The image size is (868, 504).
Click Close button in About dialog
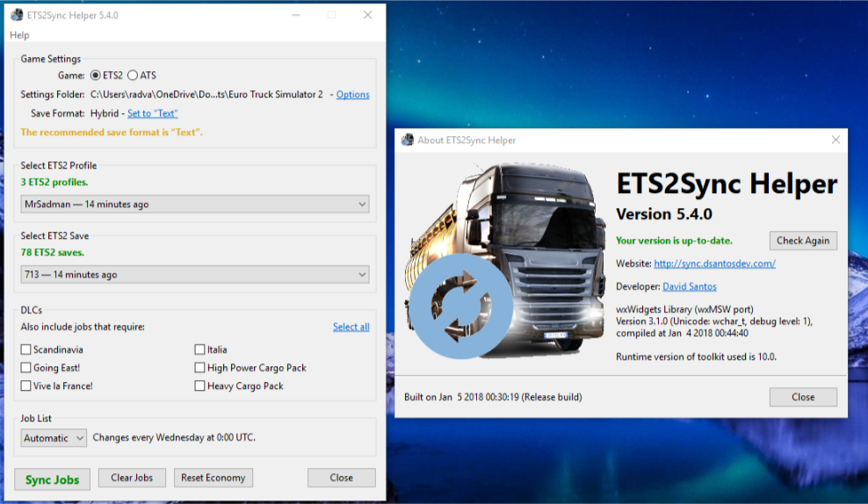point(803,397)
